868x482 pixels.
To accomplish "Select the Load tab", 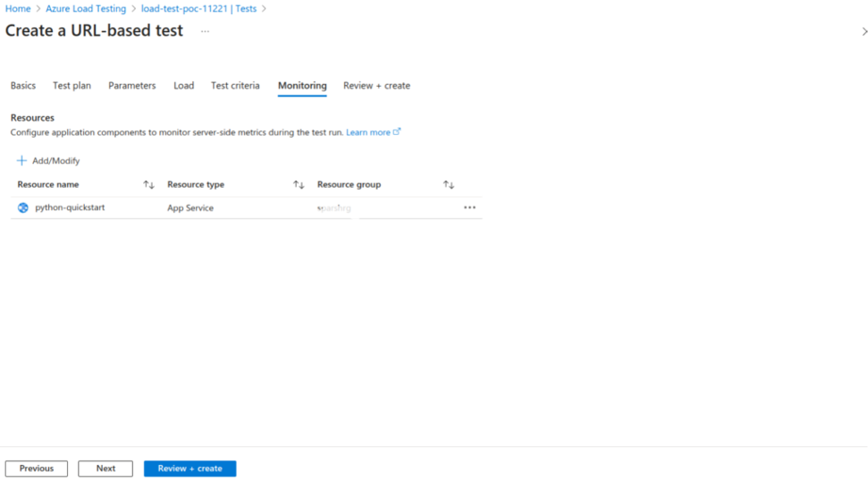I will tap(184, 86).
